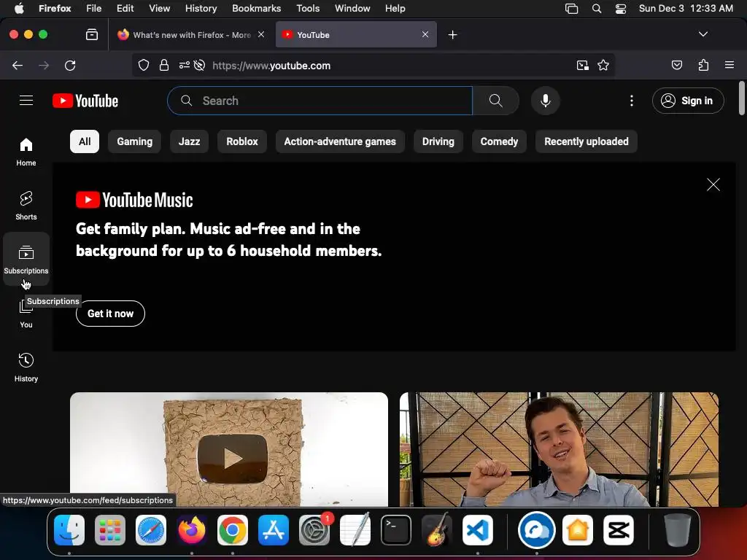
Task: Filter by Gaming chip
Action: tap(135, 141)
